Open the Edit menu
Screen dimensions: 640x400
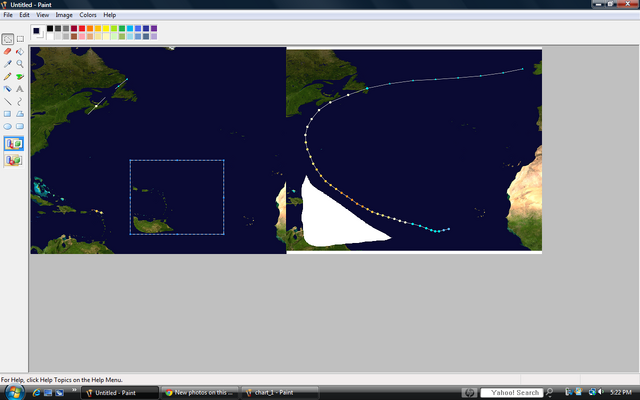[x=24, y=15]
